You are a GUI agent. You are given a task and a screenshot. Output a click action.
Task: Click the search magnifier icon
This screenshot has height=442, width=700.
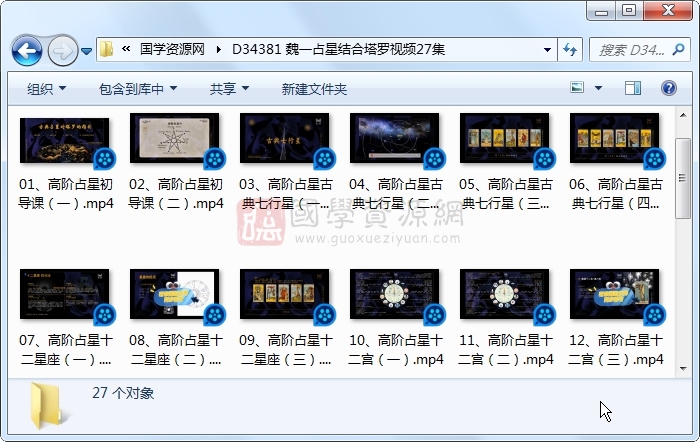678,49
